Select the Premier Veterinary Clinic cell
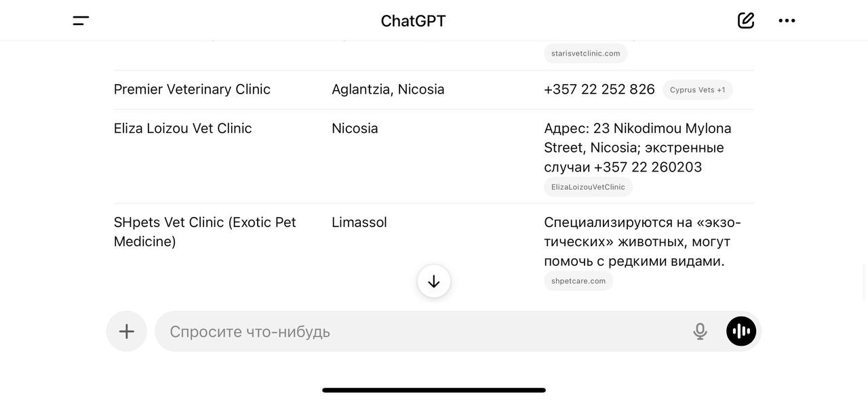Viewport: 868px width, 400px height. [x=192, y=89]
